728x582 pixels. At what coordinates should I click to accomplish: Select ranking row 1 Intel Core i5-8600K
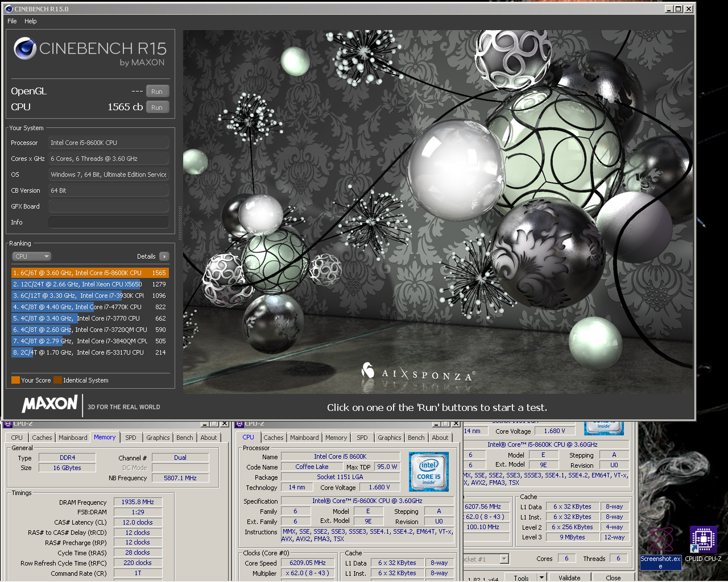click(90, 273)
